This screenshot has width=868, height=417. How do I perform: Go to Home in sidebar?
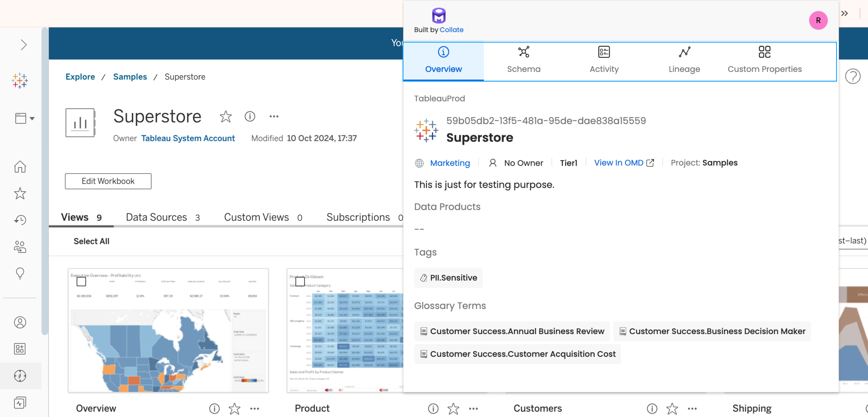(20, 167)
